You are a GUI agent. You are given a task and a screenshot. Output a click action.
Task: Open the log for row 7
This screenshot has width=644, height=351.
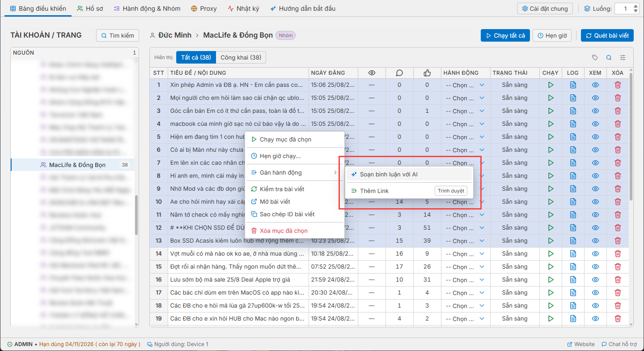tap(573, 163)
